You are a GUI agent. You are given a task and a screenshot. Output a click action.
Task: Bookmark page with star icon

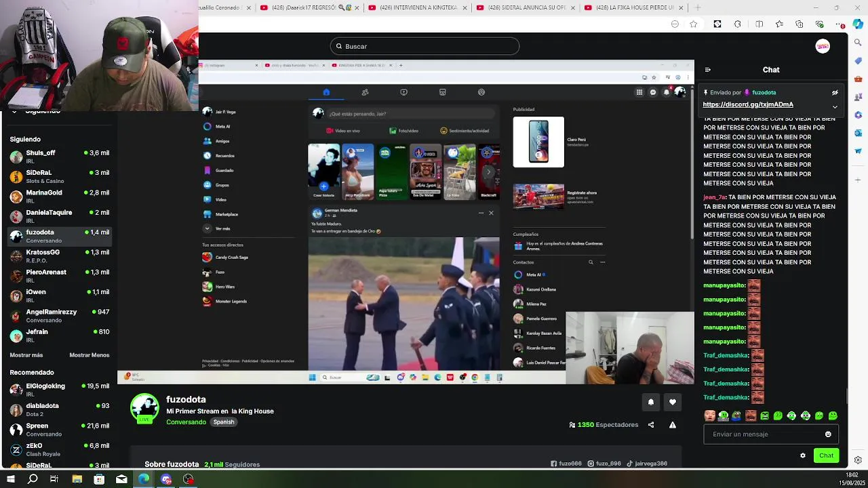tap(693, 24)
